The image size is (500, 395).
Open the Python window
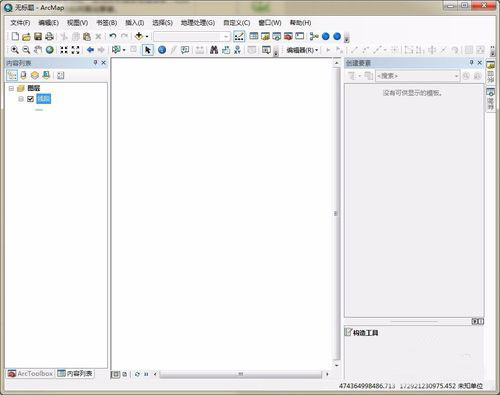[300, 36]
